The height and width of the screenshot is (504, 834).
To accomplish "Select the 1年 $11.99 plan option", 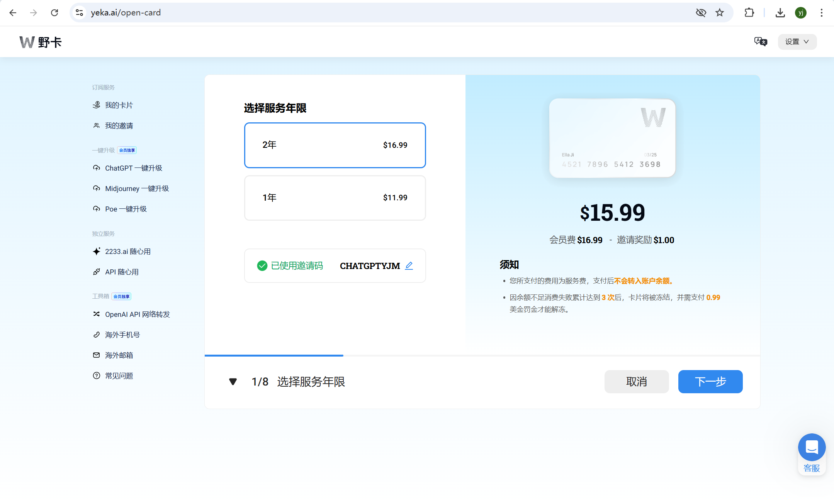I will pos(335,198).
